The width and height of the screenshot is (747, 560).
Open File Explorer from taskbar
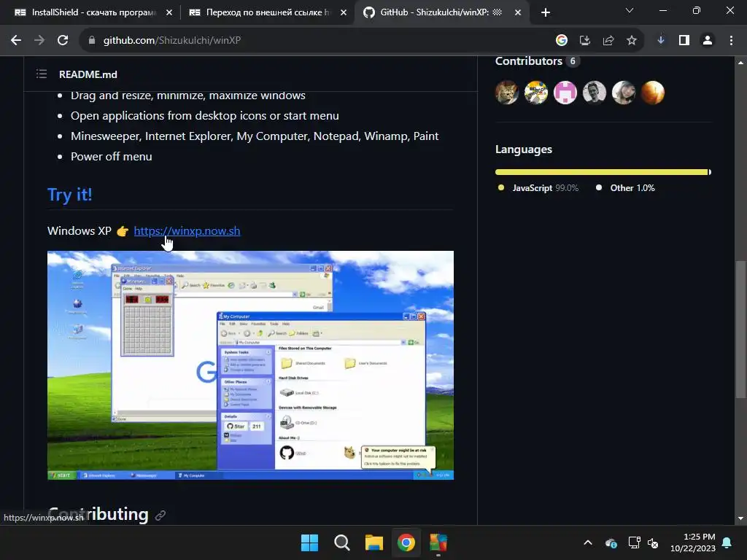tap(374, 542)
